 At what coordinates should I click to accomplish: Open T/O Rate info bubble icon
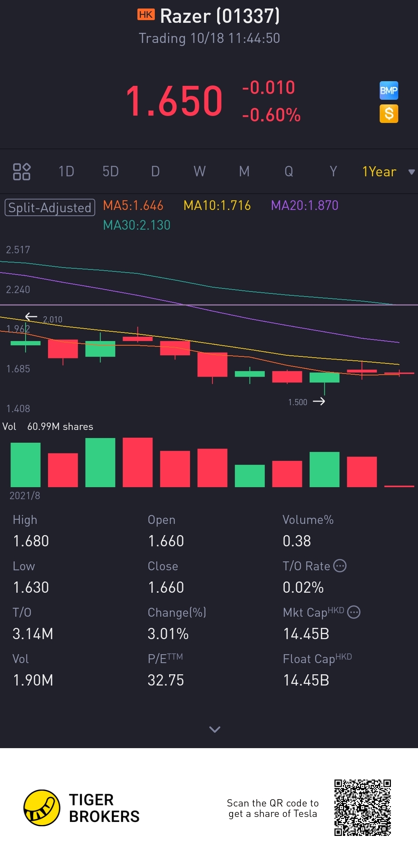(x=340, y=566)
